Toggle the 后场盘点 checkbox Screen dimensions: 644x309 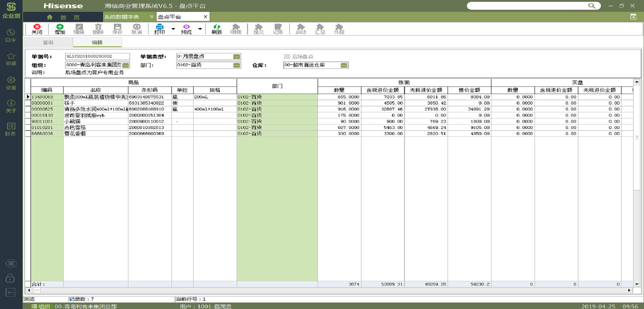[x=287, y=56]
